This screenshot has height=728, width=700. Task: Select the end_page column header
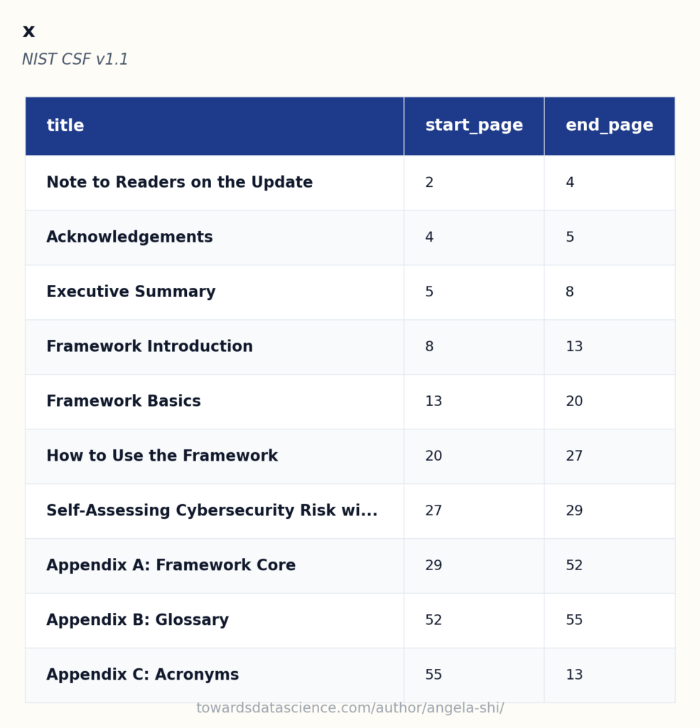(610, 126)
